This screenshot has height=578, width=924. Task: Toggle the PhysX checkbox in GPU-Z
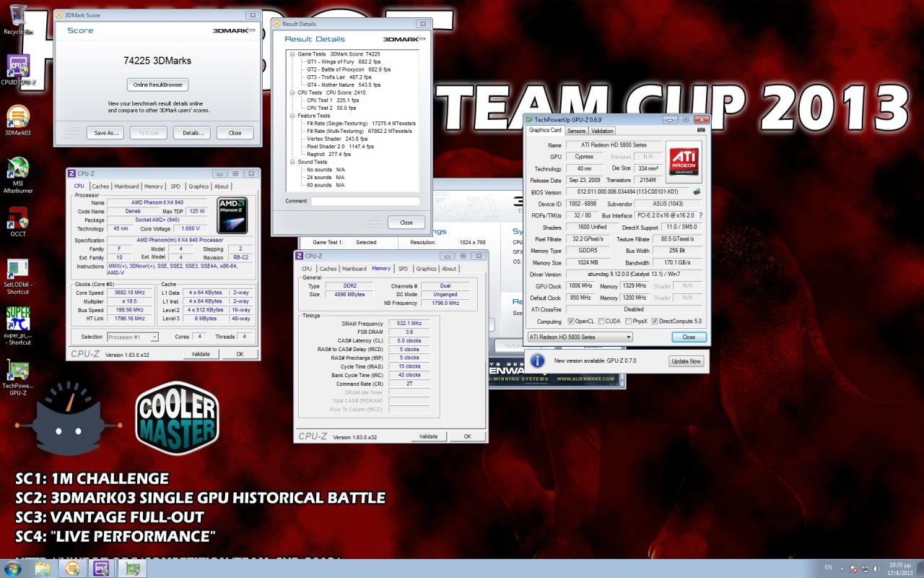click(x=629, y=321)
